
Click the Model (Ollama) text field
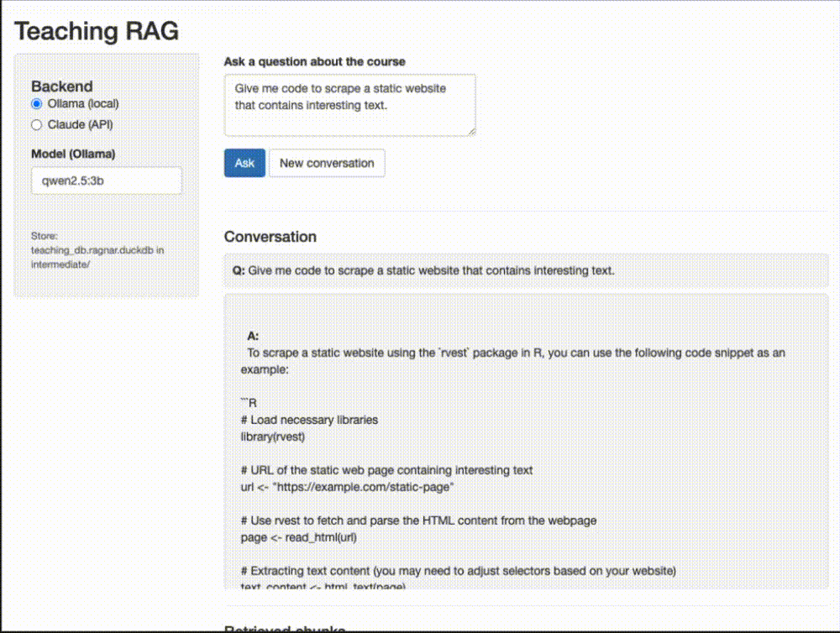pos(107,180)
